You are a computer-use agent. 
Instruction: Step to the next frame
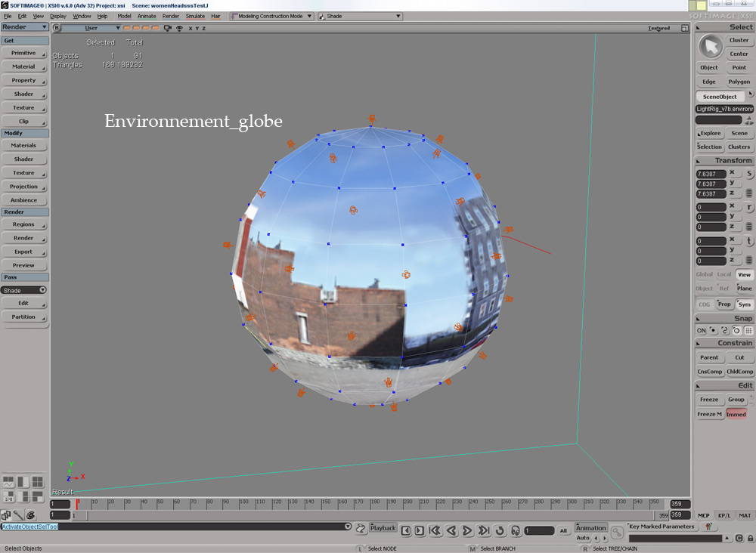[x=420, y=530]
